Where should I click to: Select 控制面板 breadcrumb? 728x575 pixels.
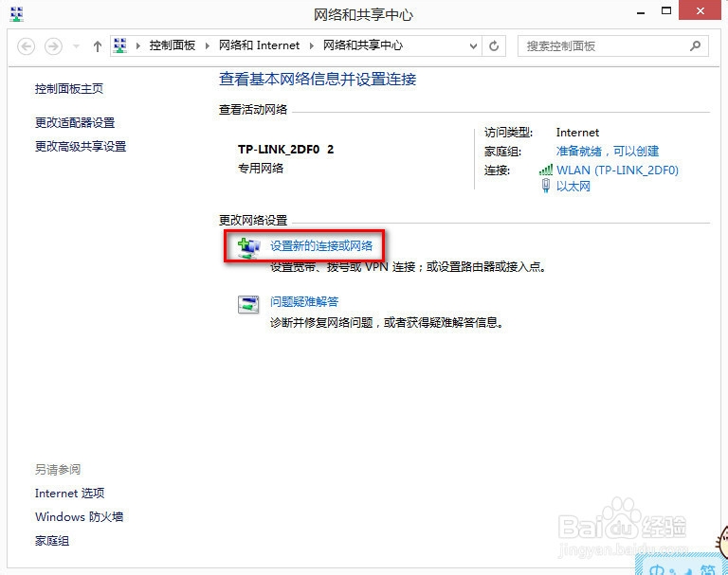point(173,45)
